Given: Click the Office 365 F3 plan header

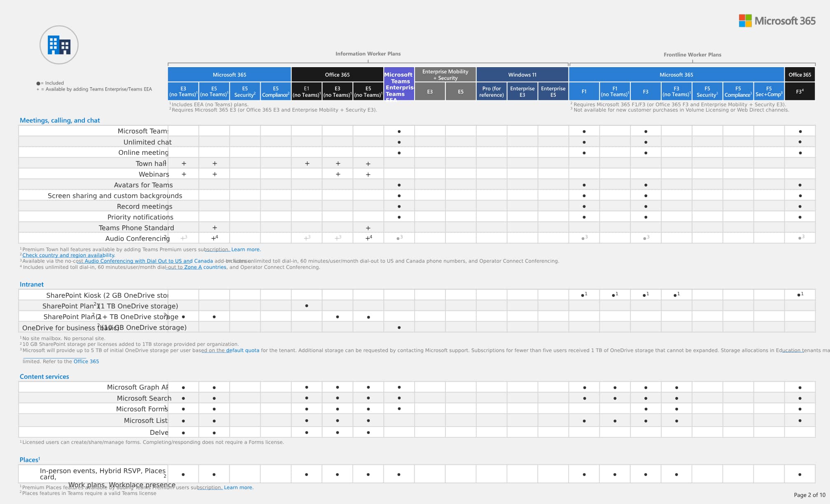Looking at the screenshot, I should click(800, 91).
